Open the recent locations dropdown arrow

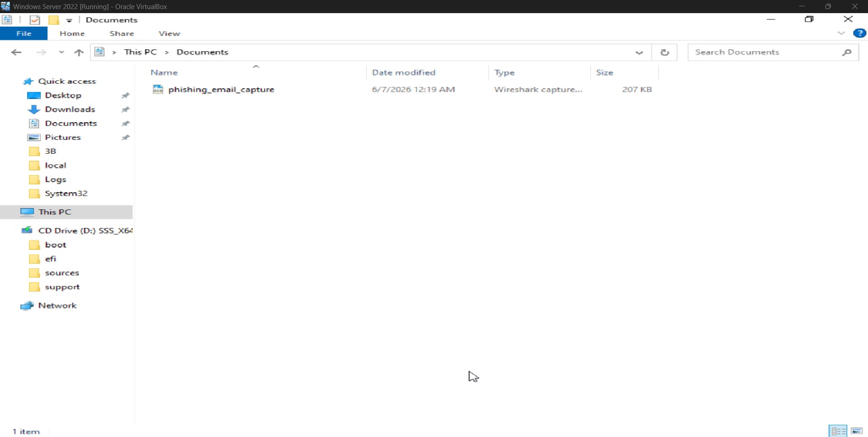coord(61,52)
